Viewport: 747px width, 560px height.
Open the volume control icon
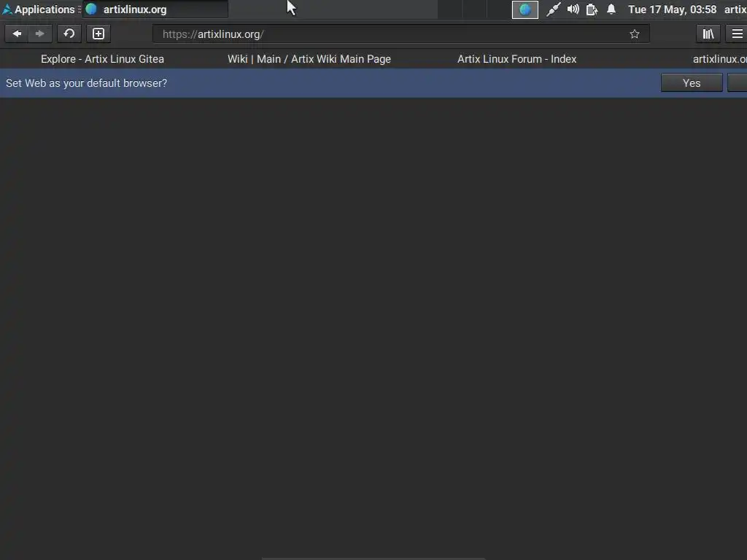pos(573,9)
